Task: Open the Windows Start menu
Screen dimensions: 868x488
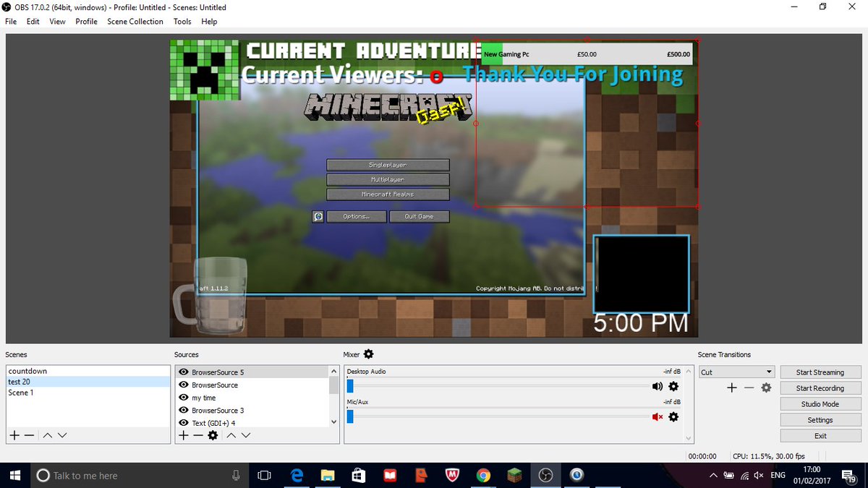Action: coord(14,475)
